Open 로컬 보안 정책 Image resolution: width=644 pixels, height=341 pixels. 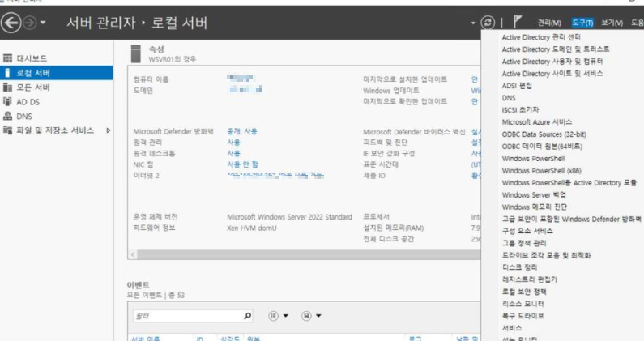[524, 292]
